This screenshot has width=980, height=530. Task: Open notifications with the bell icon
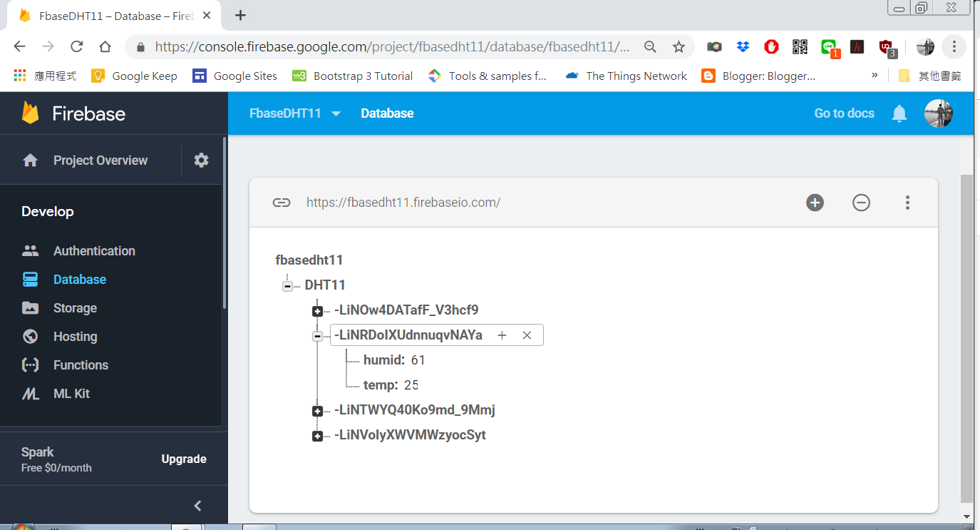click(x=899, y=113)
